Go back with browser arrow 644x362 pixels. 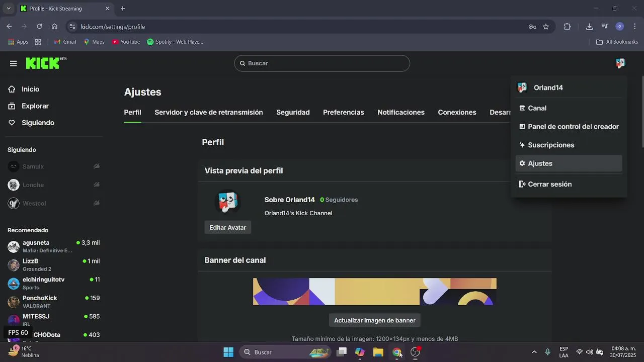[9, 27]
